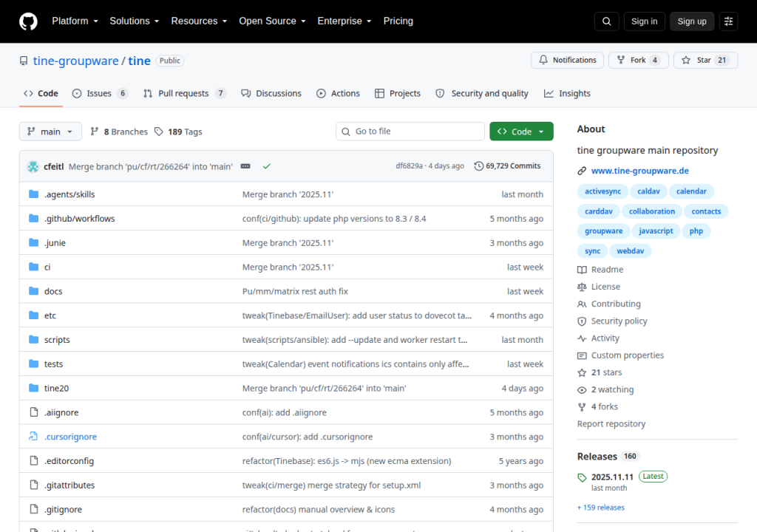This screenshot has height=532, width=757.
Task: Click the javascript topic tag
Action: (656, 231)
